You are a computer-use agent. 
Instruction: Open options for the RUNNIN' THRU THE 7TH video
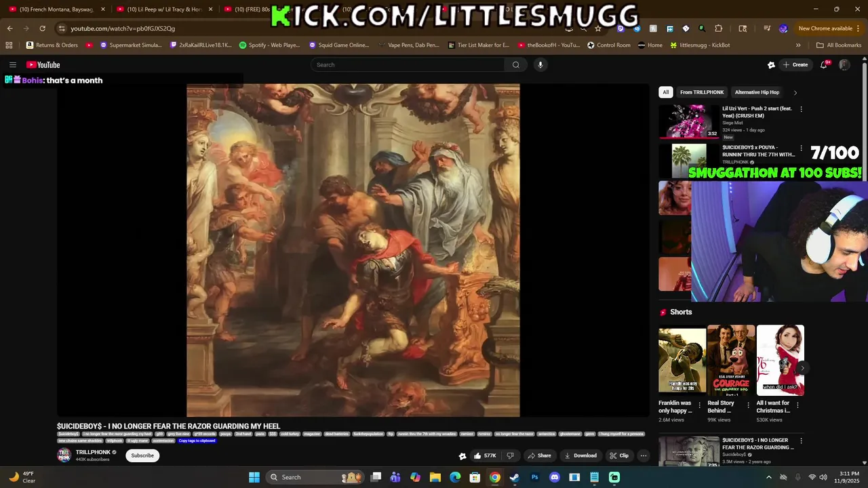click(801, 148)
